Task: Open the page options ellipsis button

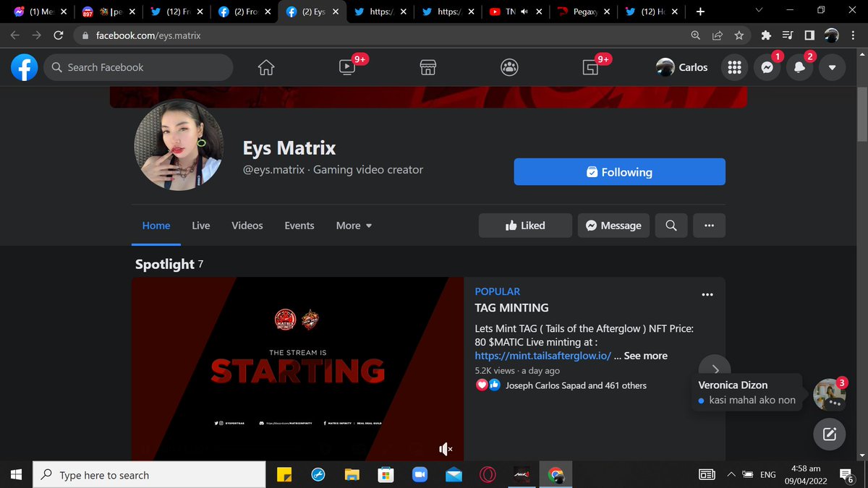Action: coord(709,226)
